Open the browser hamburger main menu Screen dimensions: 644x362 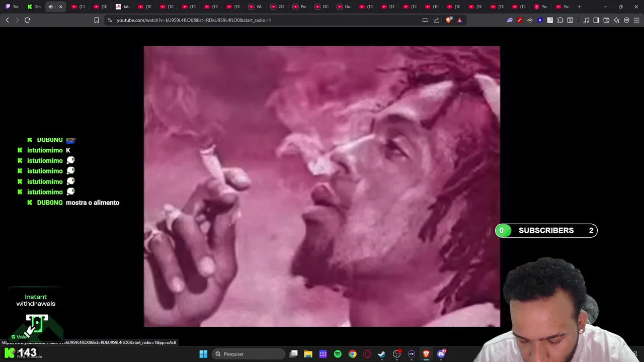636,20
